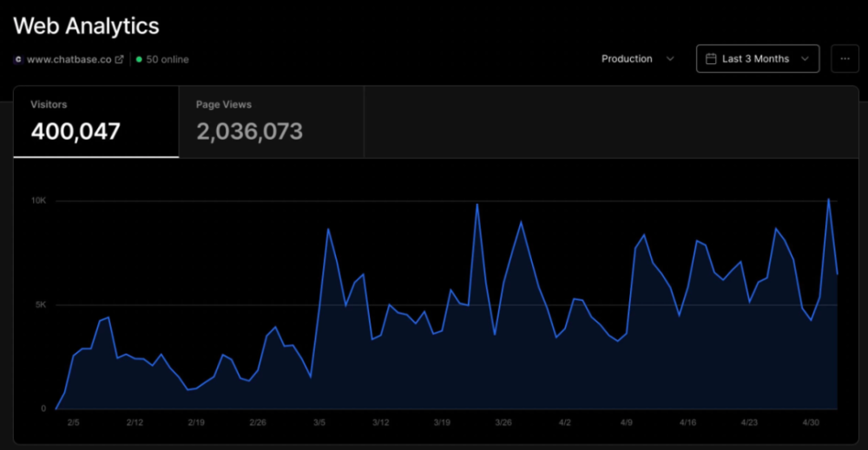Click the external link icon beside www.chatbase.co
Screen dimensions: 868x450
point(120,60)
